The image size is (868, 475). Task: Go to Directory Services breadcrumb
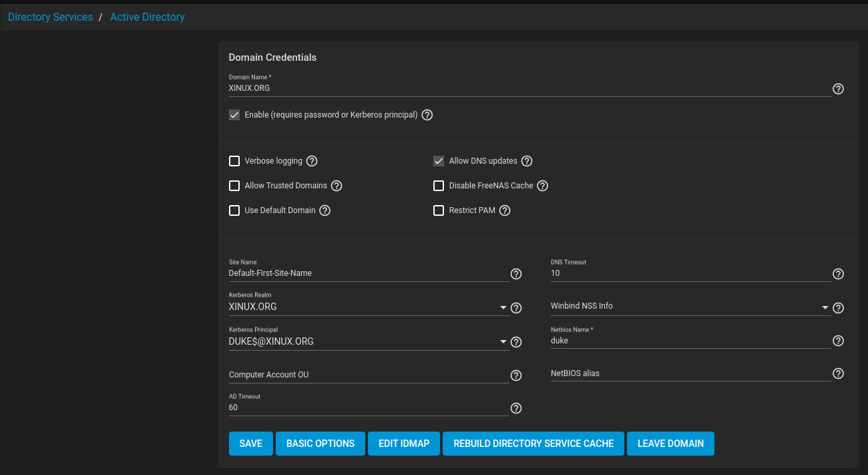pyautogui.click(x=50, y=17)
